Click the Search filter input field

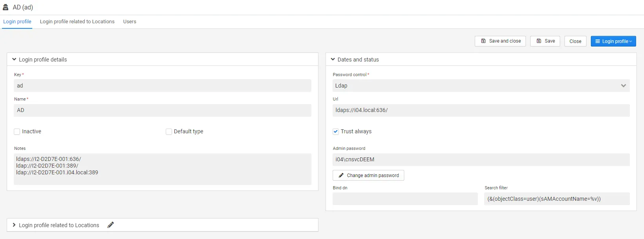557,199
